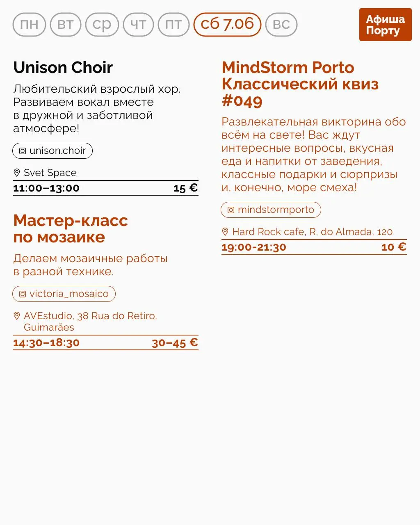420x525 pixels.
Task: Go to the Thursday 'чт' tab
Action: (138, 25)
